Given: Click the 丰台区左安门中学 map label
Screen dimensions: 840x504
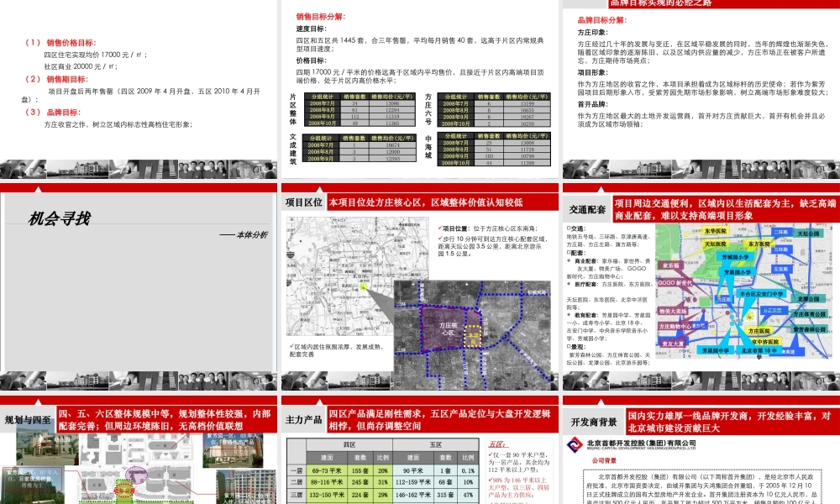Looking at the screenshot, I should [x=761, y=294].
